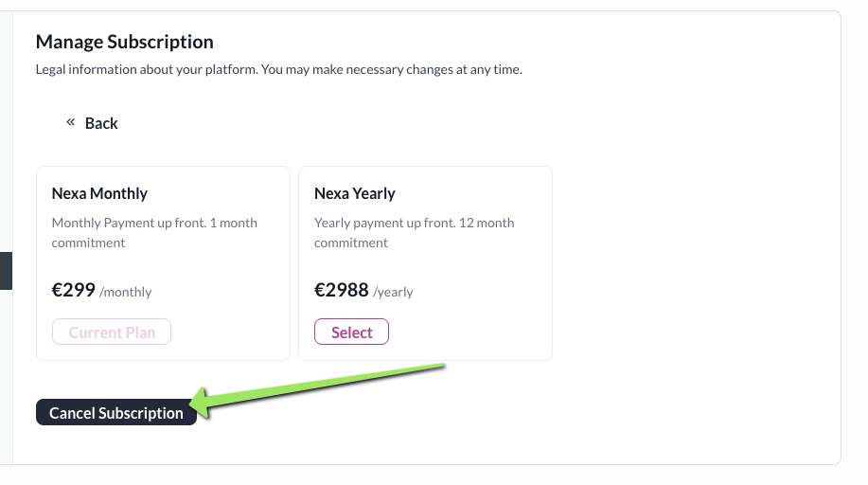The height and width of the screenshot is (485, 868).
Task: Click the dark sidebar strip at left edge
Action: click(5, 270)
